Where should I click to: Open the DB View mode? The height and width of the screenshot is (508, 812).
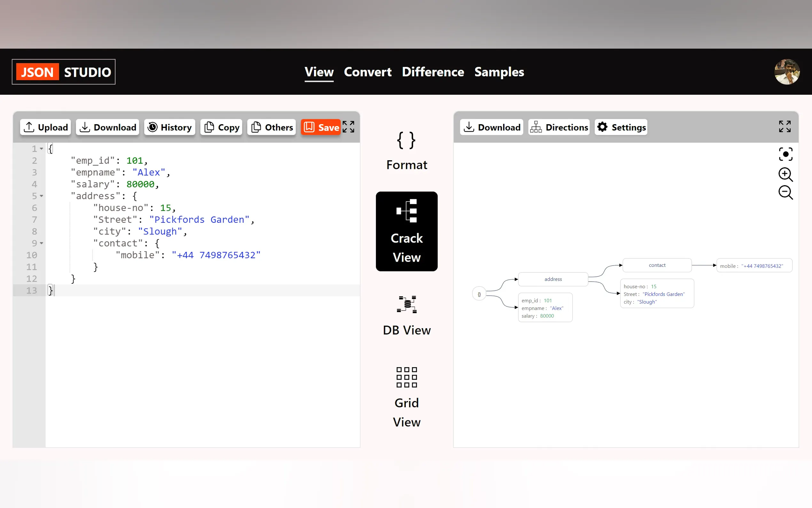pyautogui.click(x=406, y=316)
